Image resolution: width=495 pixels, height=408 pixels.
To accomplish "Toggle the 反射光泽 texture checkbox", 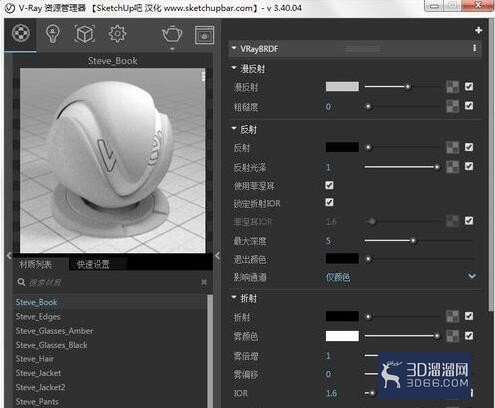I will (x=469, y=166).
